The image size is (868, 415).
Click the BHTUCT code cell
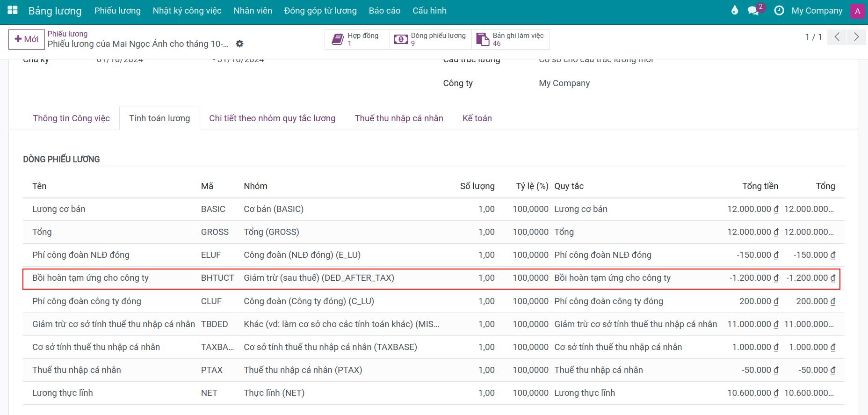click(x=217, y=278)
